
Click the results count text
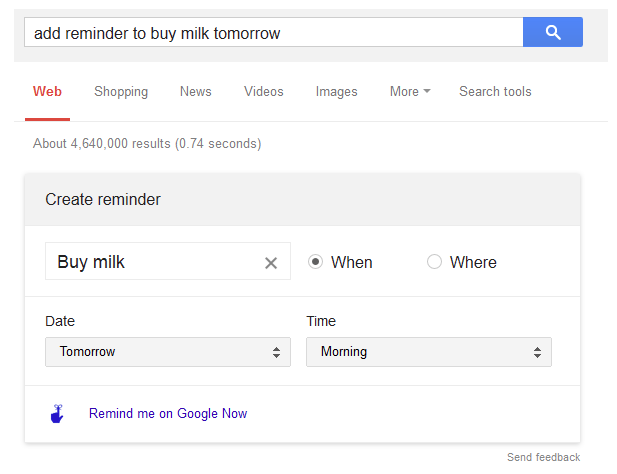point(147,144)
